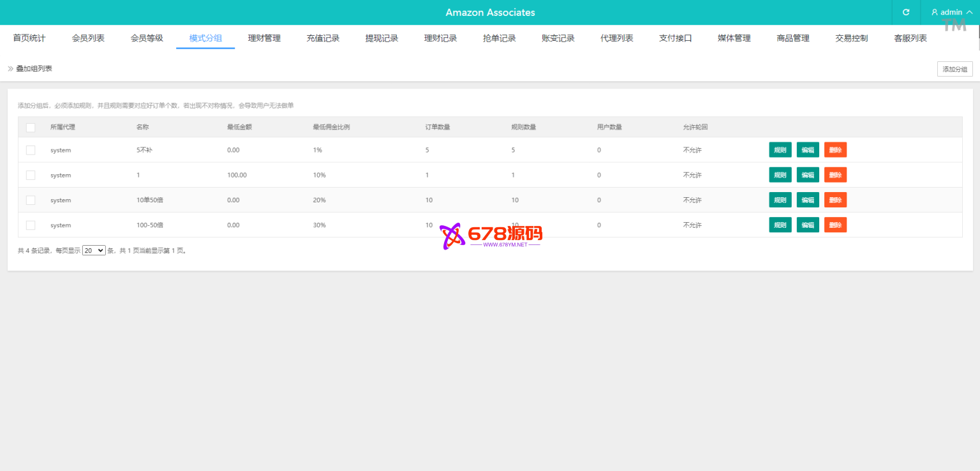Screen dimensions: 980x471
Task: Click 删除 on the 100-50倍 row
Action: pos(835,225)
